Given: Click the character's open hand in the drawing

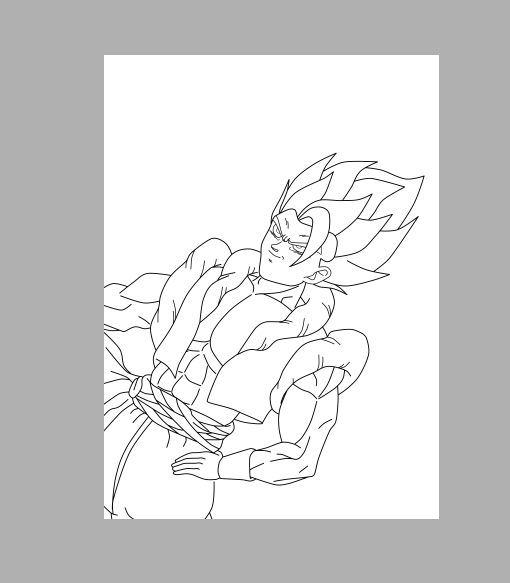Looking at the screenshot, I should pyautogui.click(x=196, y=465).
